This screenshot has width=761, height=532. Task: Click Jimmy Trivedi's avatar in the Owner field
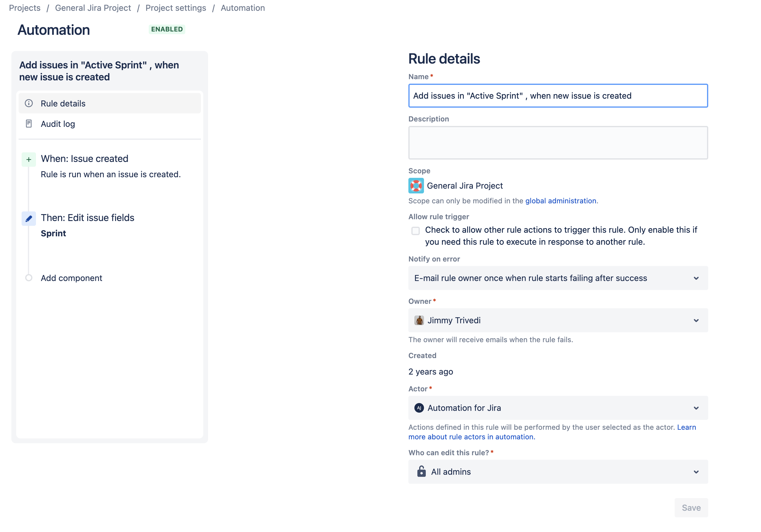pos(419,320)
